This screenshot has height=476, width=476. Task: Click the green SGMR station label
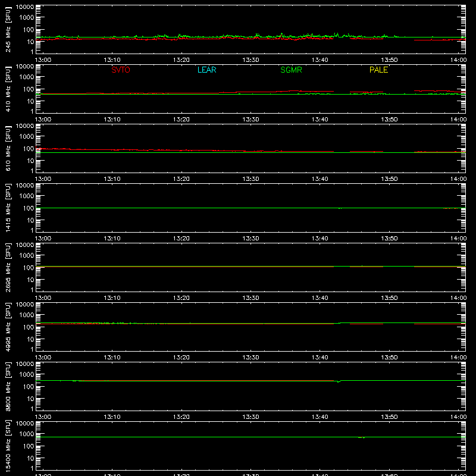291,70
